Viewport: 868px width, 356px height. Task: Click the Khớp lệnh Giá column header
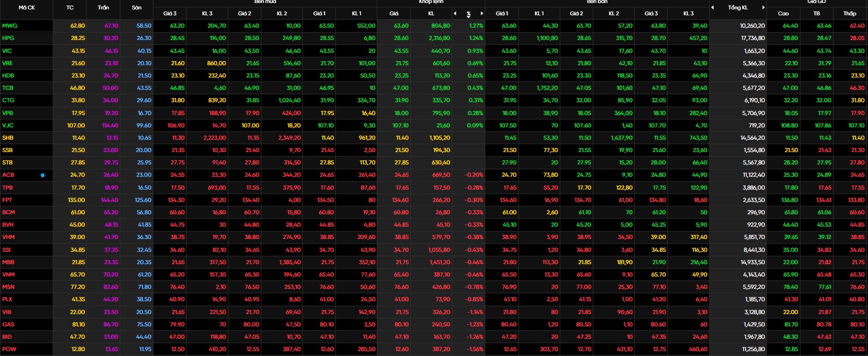pyautogui.click(x=394, y=13)
